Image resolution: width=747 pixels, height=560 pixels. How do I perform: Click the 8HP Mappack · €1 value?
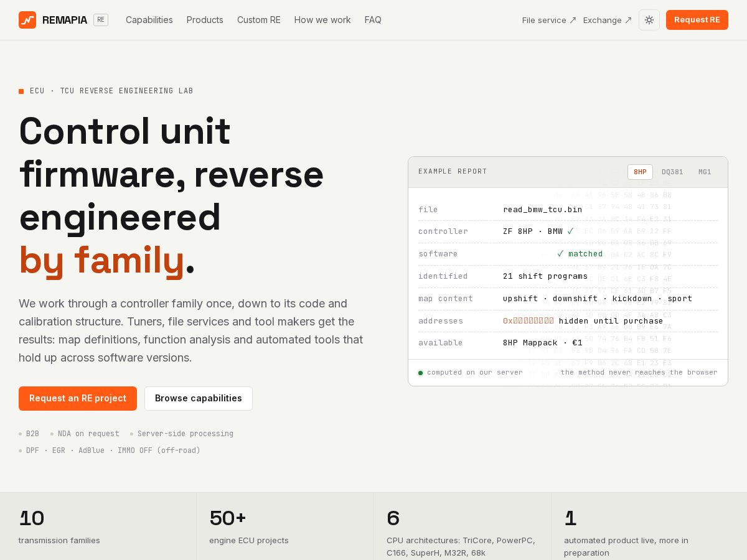tap(543, 343)
